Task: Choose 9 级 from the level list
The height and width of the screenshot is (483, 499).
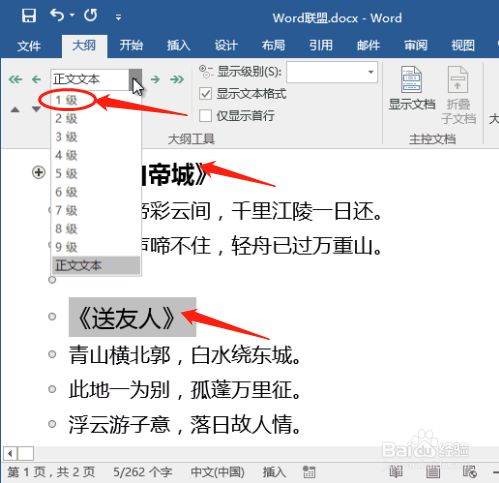Action: click(96, 247)
